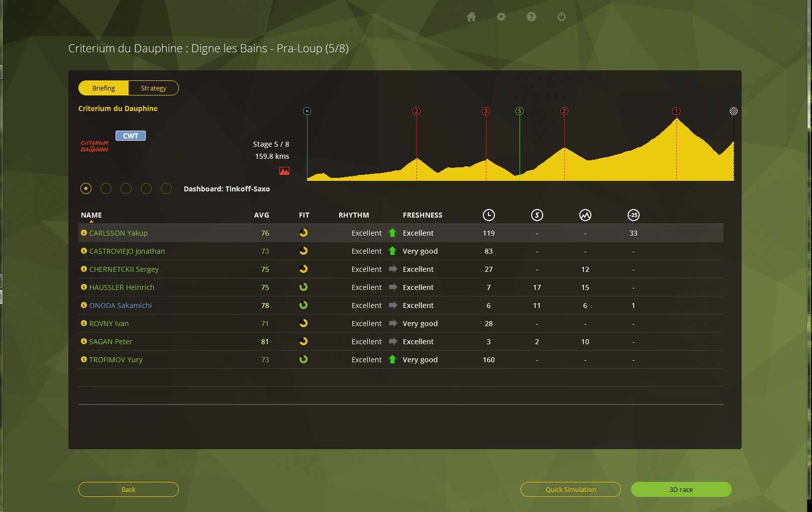Switch to the Briefing tab
The width and height of the screenshot is (812, 512).
coord(104,88)
